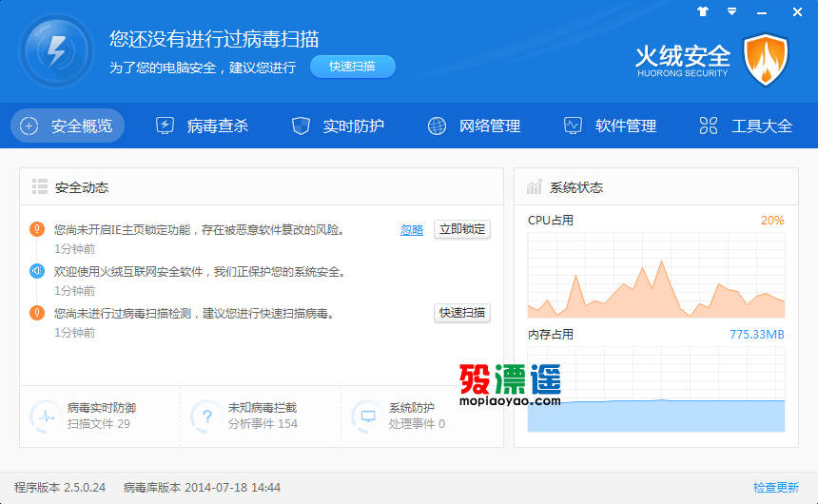818x504 pixels.
Task: Select the IE主页锁定 warning message text
Action: point(200,229)
